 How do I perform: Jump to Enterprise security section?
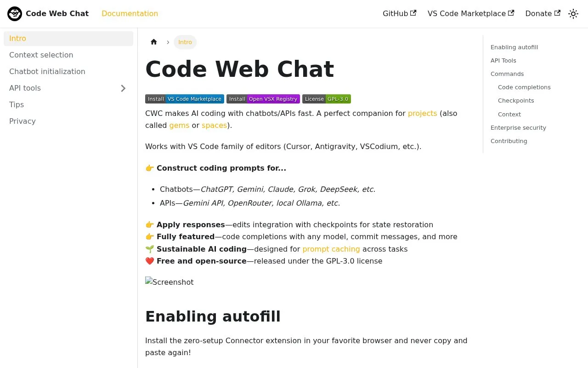pos(518,128)
